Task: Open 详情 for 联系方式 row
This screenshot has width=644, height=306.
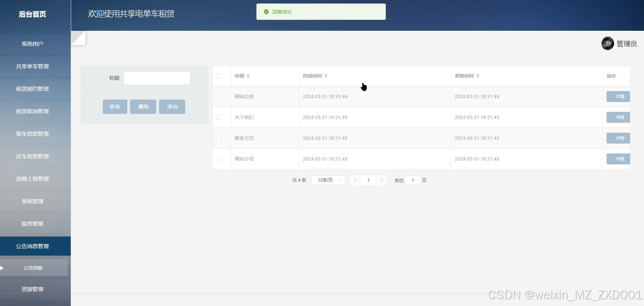Action: 618,138
